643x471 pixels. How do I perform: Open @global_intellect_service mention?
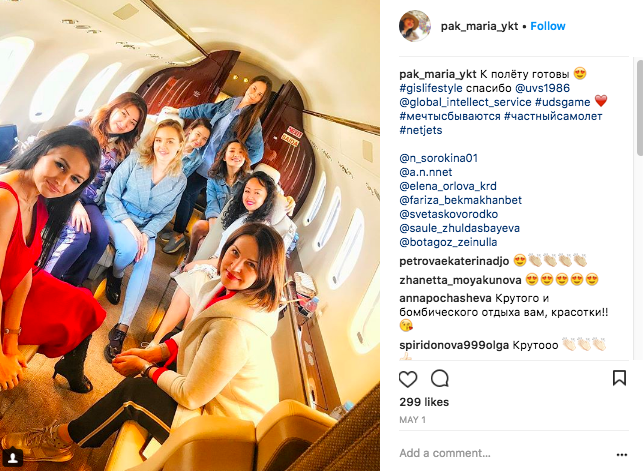(x=465, y=102)
